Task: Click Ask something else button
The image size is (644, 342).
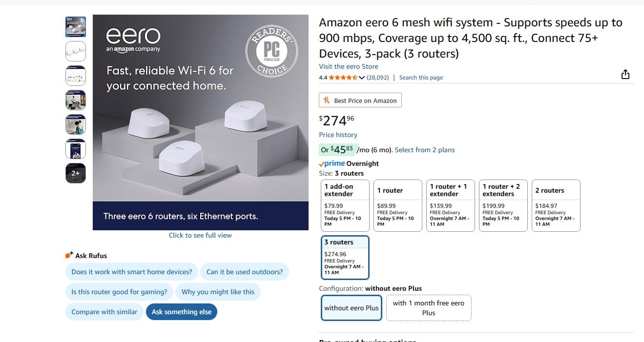Action: coord(182,312)
